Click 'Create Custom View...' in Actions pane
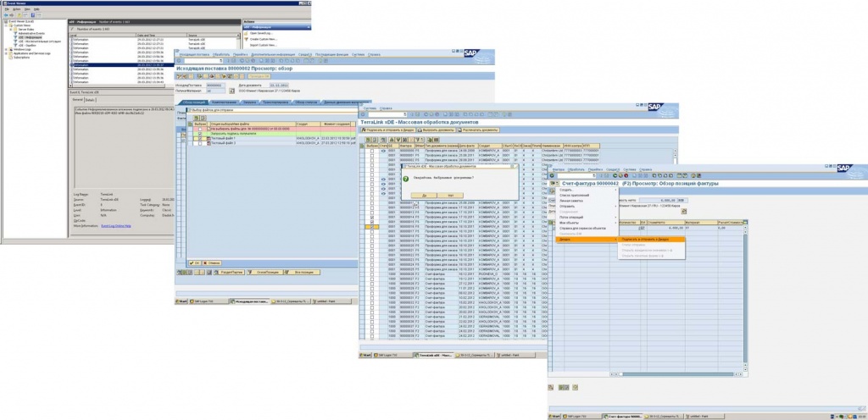The image size is (868, 420). [x=263, y=39]
